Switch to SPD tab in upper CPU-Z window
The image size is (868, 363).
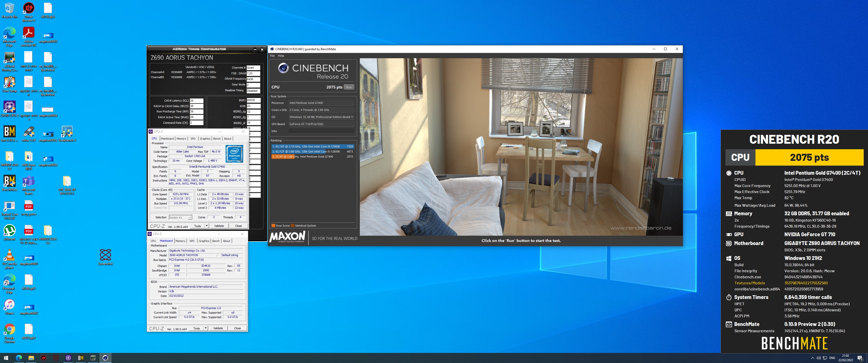193,138
